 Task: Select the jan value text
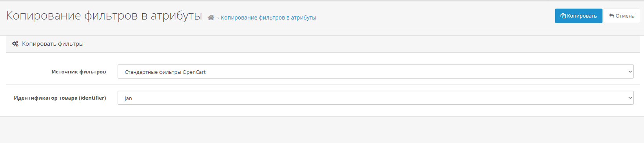tap(128, 98)
